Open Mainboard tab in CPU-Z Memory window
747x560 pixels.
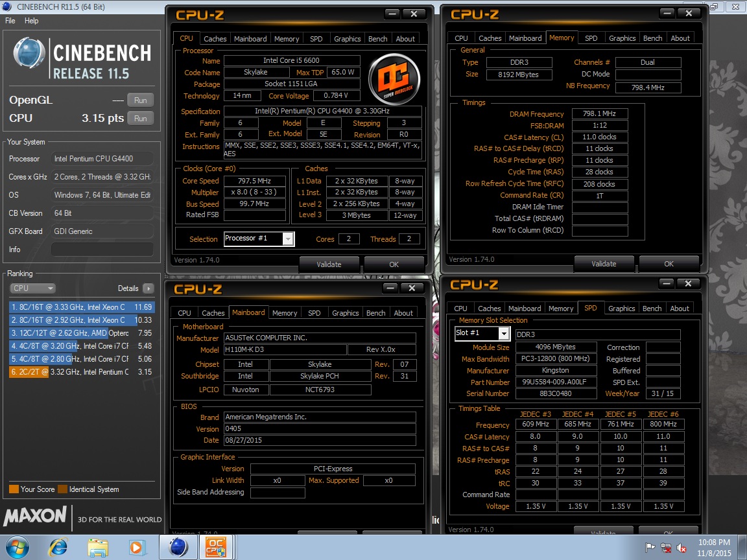click(525, 38)
